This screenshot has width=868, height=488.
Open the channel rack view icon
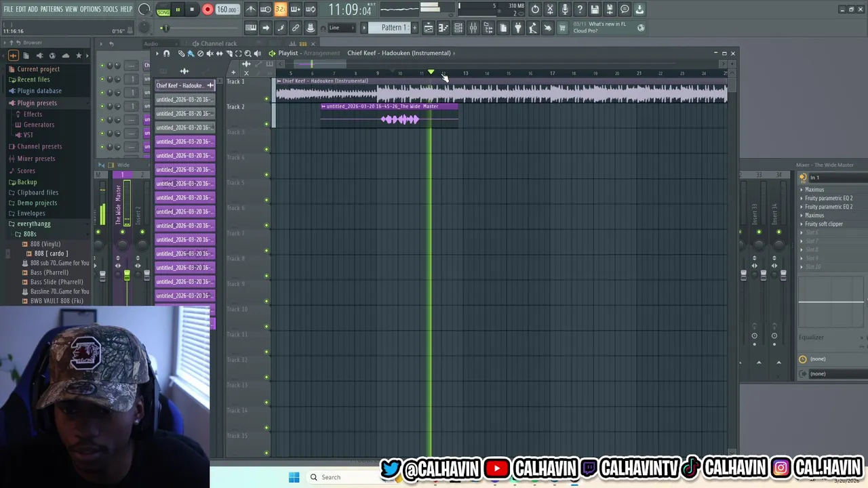pos(458,28)
